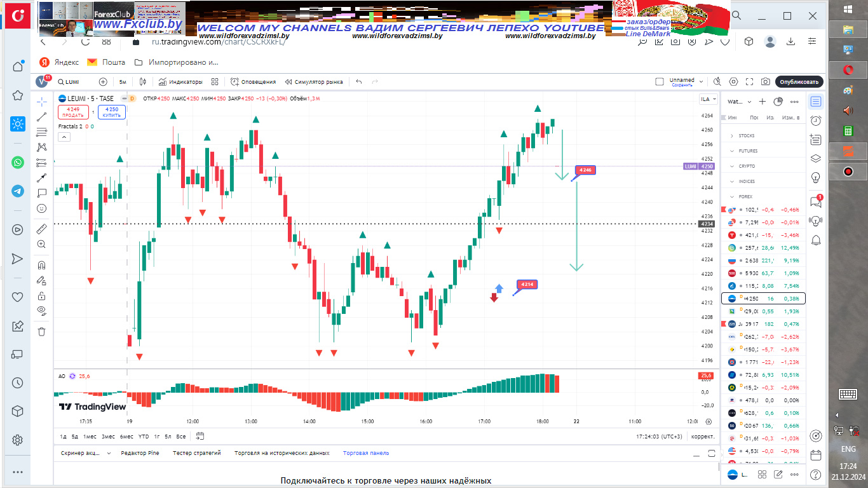Expand the STOCKS watchlist section
This screenshot has width=868, height=488.
coord(731,136)
